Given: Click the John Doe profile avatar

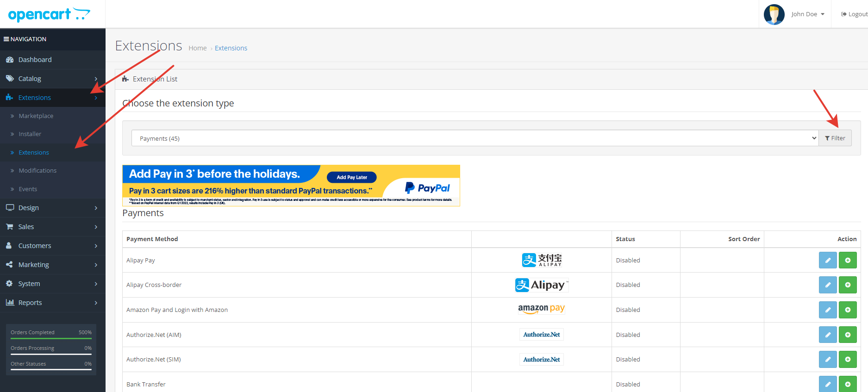Looking at the screenshot, I should tap(774, 14).
